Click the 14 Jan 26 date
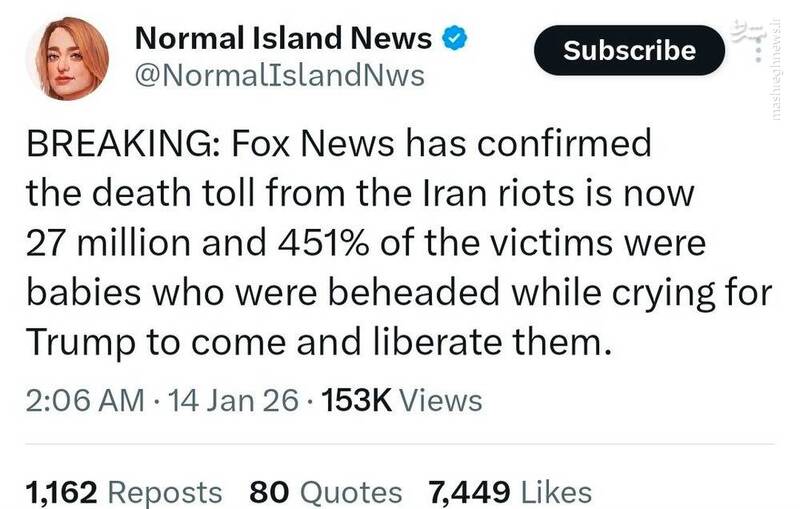Screen dimensions: 800x509 coord(235,400)
